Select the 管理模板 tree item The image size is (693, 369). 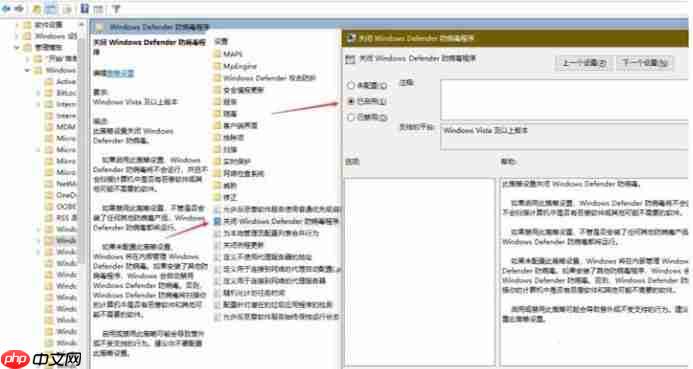tap(49, 47)
